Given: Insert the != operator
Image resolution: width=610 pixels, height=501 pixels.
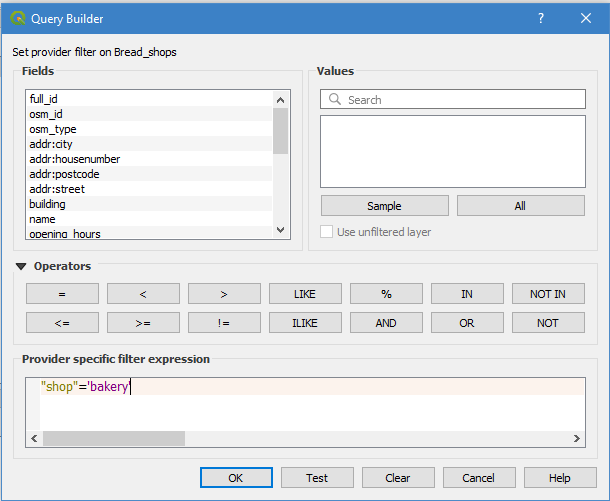Looking at the screenshot, I should pos(224,323).
